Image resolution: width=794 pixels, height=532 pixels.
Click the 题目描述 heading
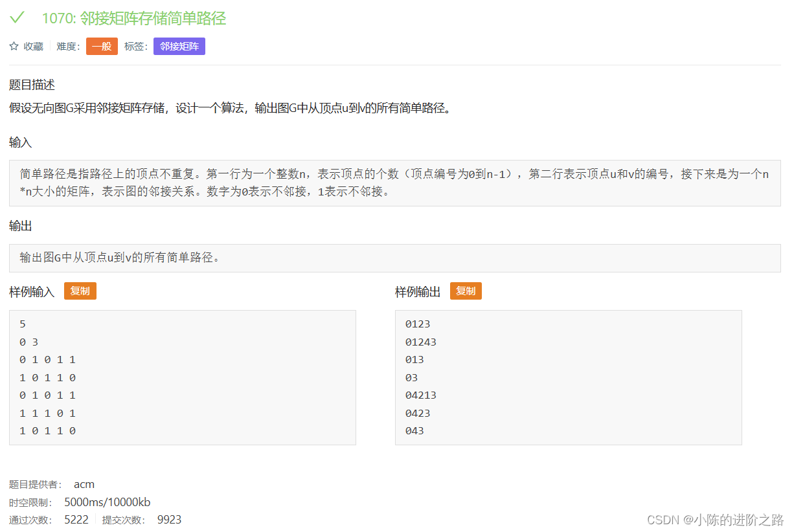[32, 85]
